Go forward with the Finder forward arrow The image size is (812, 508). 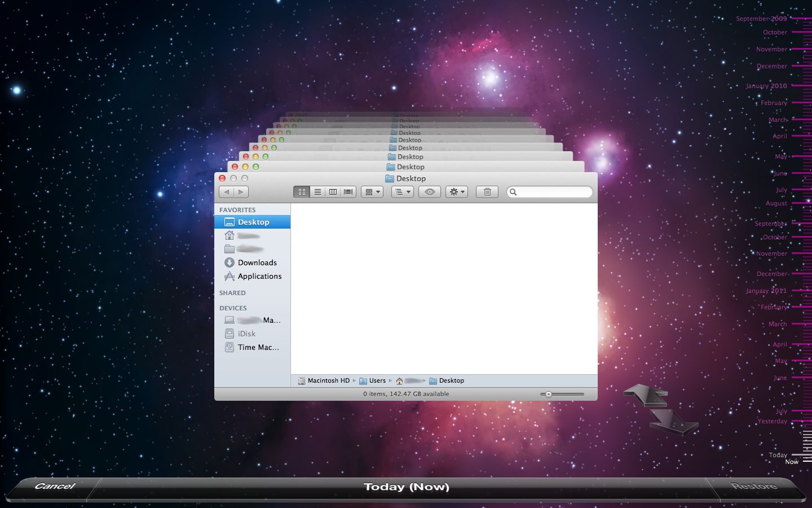[241, 192]
